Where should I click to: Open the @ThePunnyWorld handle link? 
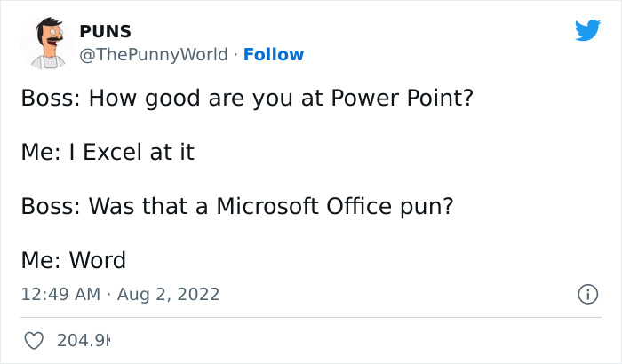pos(154,54)
